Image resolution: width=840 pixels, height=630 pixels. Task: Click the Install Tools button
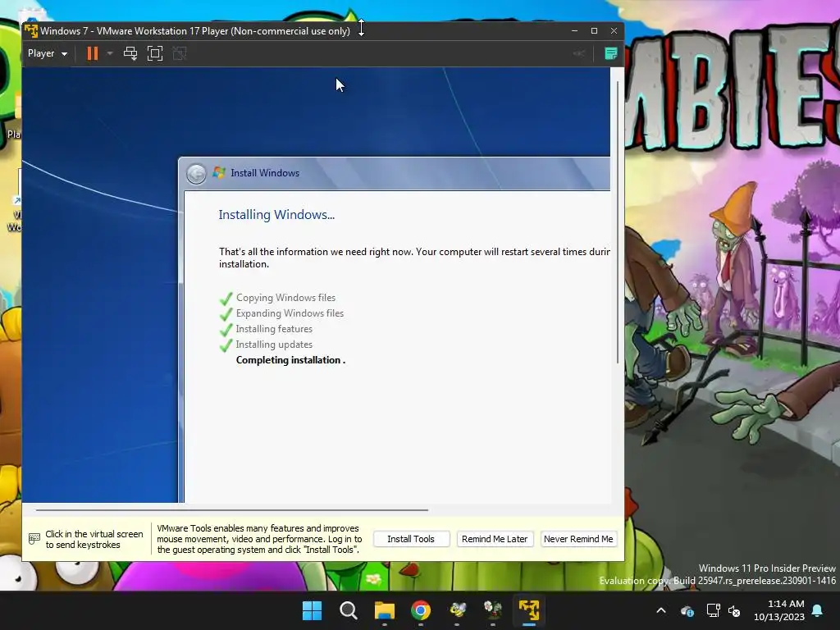411,539
